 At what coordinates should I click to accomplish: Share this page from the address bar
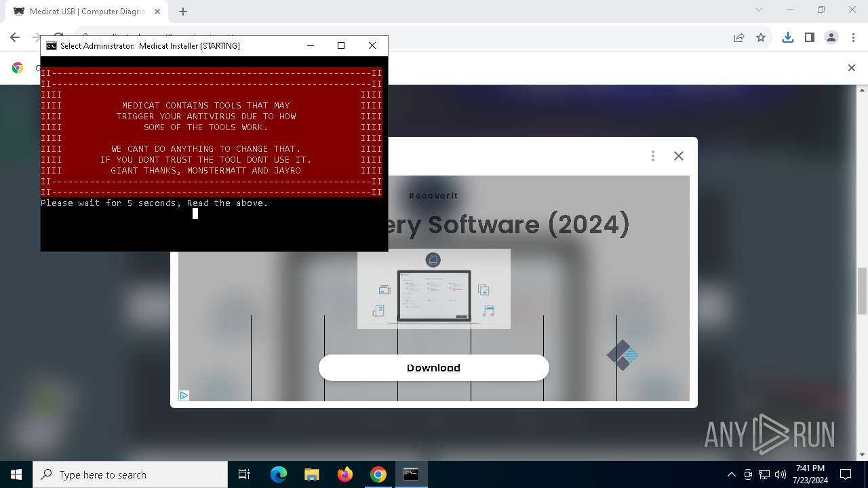tap(739, 37)
